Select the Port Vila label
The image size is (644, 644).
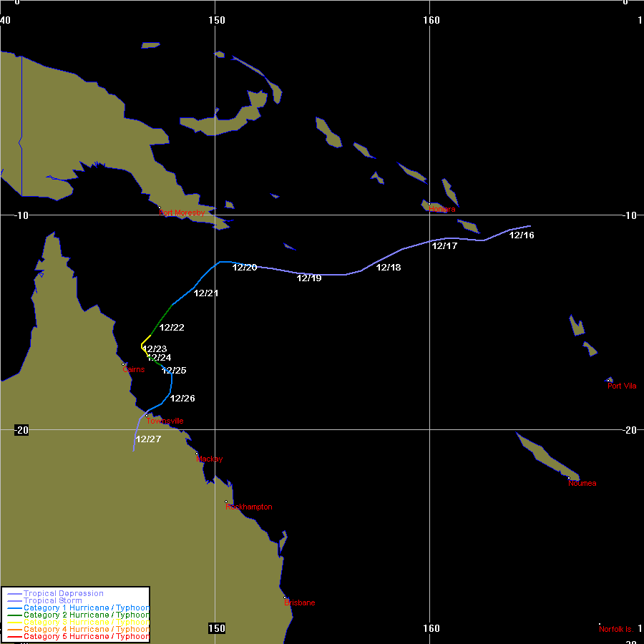[x=622, y=386]
